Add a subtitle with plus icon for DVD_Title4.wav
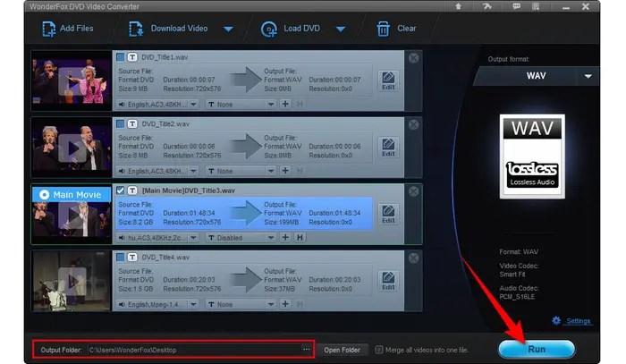This screenshot has width=626, height=364. (x=285, y=304)
